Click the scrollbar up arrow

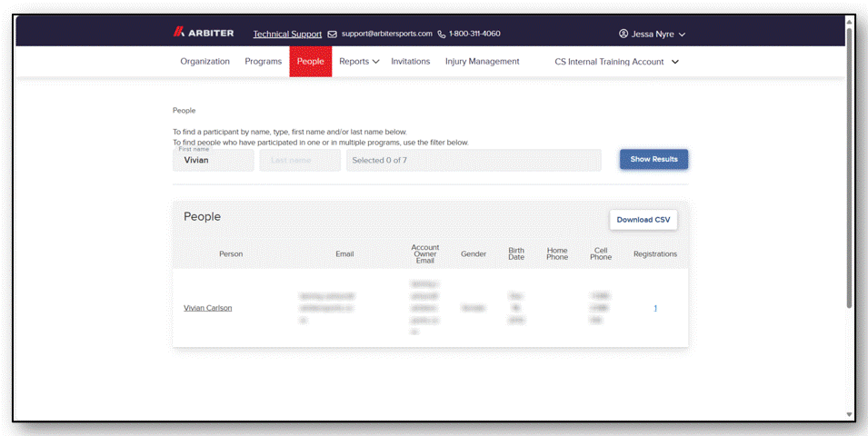[x=849, y=21]
